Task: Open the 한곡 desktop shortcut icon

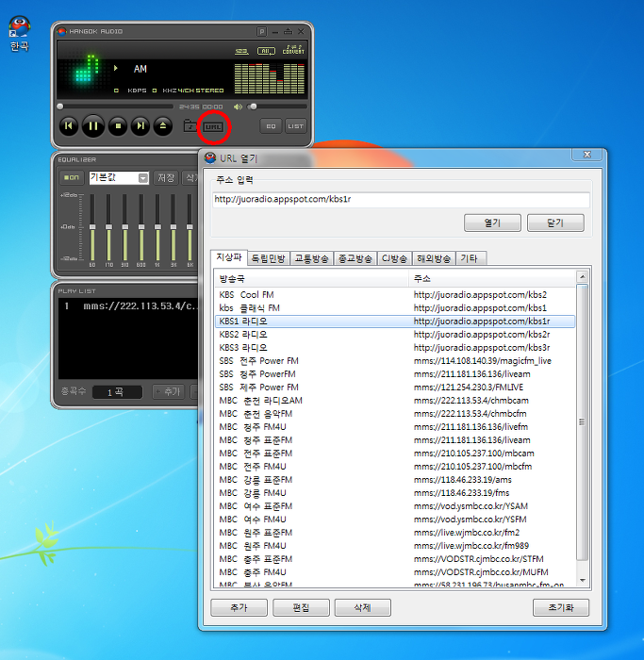Action: [20, 33]
